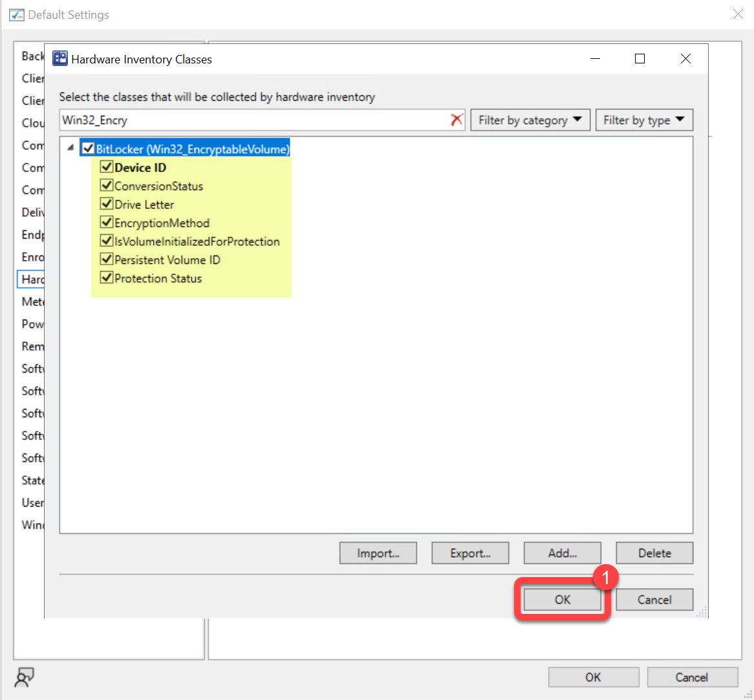Uncheck the BitLocker (Win32_EncryptableVolume) class checkbox

point(87,148)
